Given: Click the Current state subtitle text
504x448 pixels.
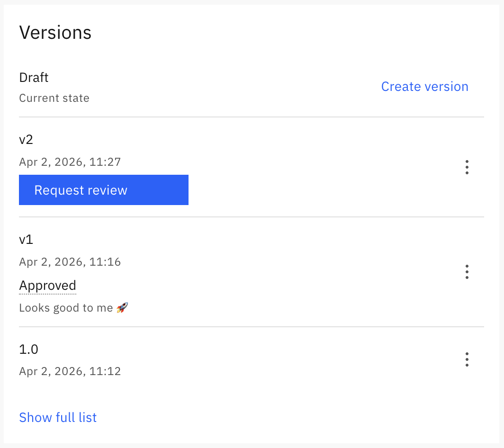Looking at the screenshot, I should pyautogui.click(x=54, y=98).
